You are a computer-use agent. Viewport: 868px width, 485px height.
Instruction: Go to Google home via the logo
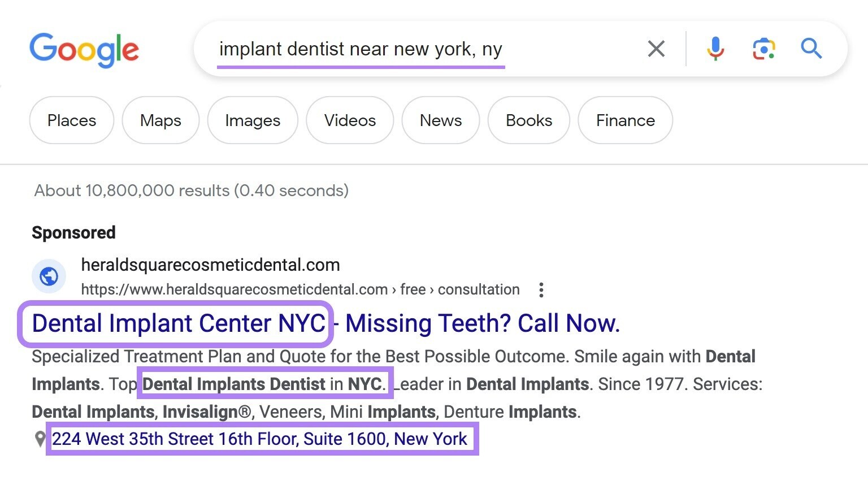click(x=84, y=50)
